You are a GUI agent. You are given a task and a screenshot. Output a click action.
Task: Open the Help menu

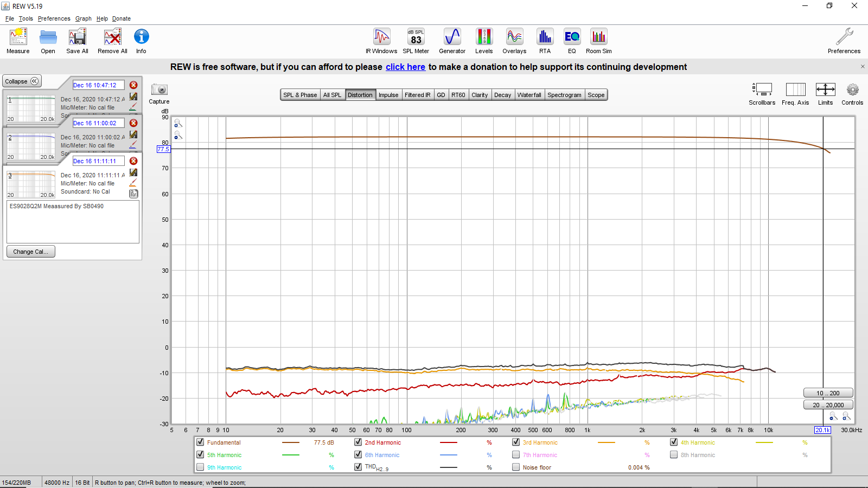pyautogui.click(x=102, y=18)
